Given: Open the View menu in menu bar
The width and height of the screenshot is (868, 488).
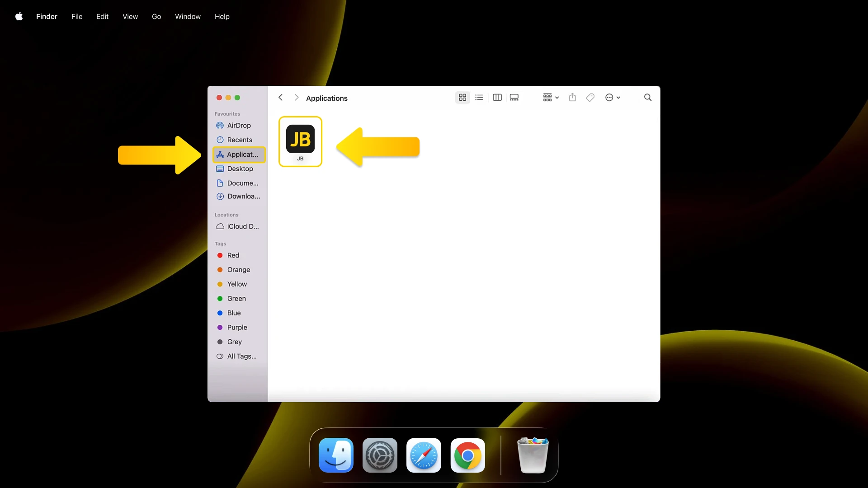Looking at the screenshot, I should [x=130, y=16].
